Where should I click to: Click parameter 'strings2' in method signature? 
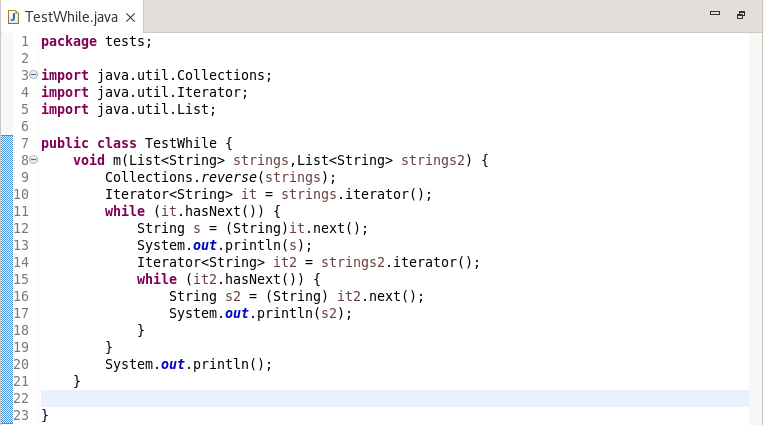pyautogui.click(x=433, y=160)
